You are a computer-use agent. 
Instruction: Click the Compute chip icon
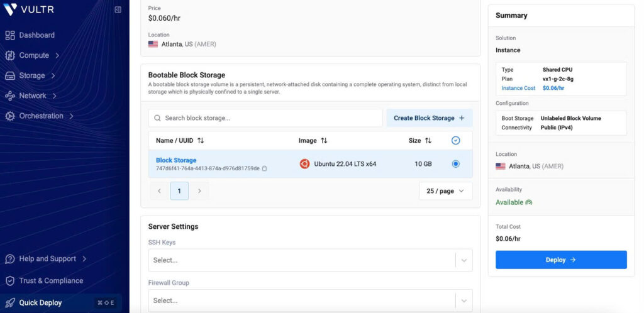point(10,55)
